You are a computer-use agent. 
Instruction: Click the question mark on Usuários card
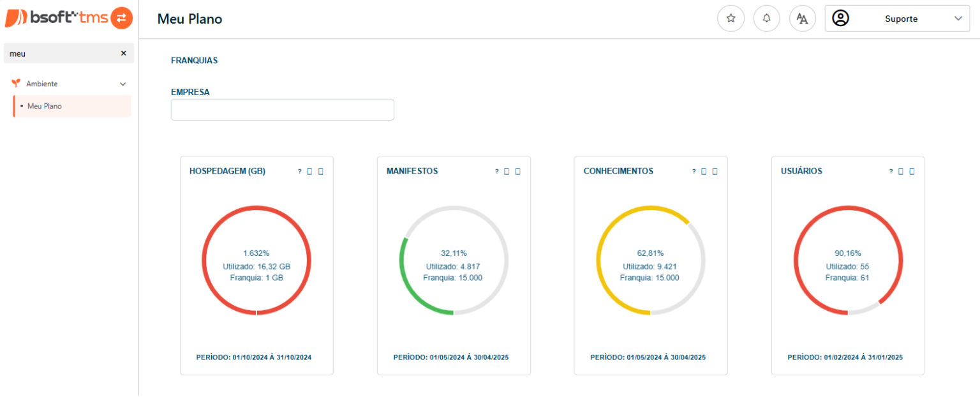tap(891, 172)
